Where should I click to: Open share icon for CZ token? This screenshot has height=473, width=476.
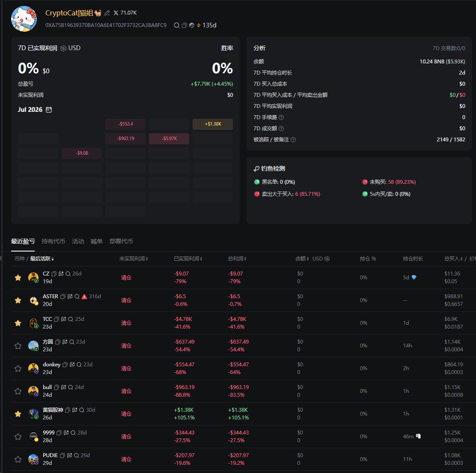coord(61,274)
